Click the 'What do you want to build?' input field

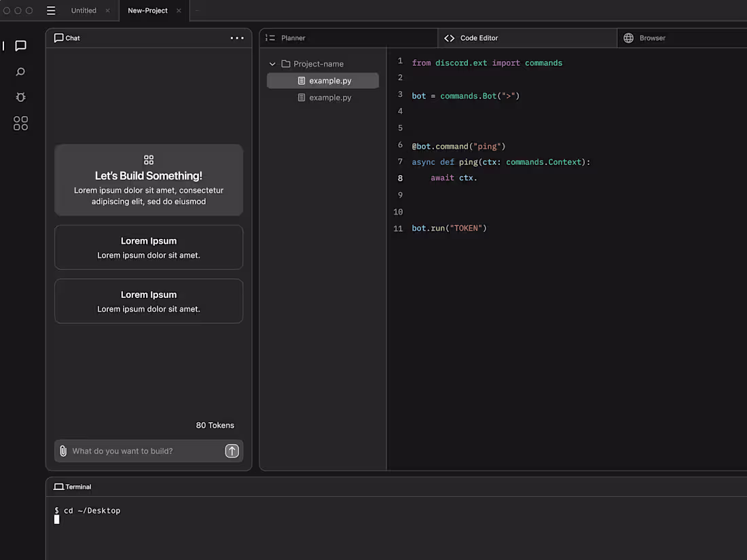[136, 451]
